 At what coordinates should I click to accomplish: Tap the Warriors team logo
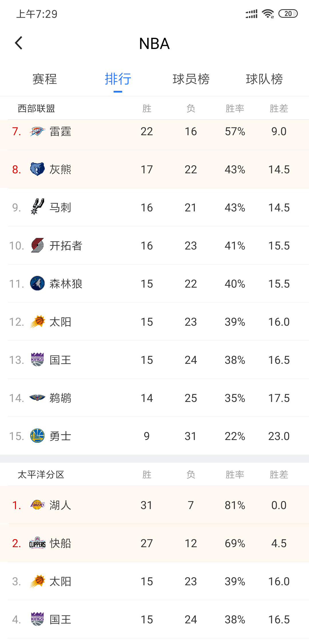[37, 436]
